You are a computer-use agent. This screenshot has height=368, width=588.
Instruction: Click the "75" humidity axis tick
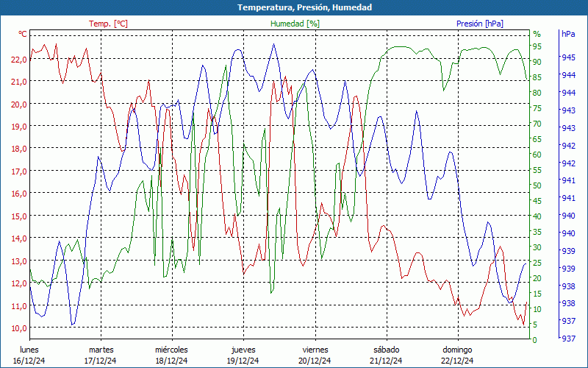tap(537, 108)
